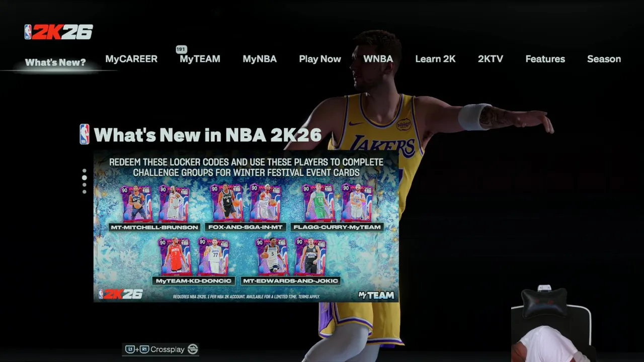
Task: Click the NBA logo beside the What's New heading
Action: [85, 134]
